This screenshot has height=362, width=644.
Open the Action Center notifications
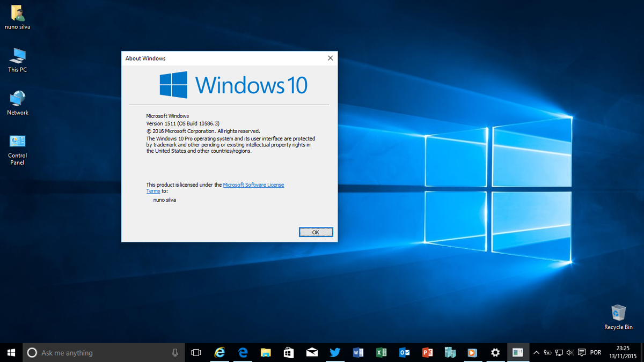[x=581, y=352]
